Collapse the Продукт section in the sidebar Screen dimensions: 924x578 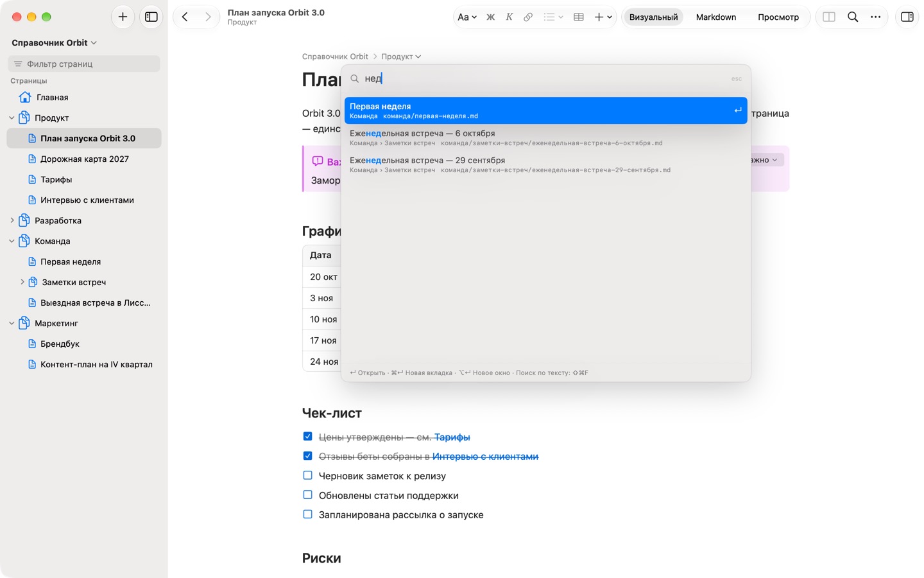(x=12, y=118)
